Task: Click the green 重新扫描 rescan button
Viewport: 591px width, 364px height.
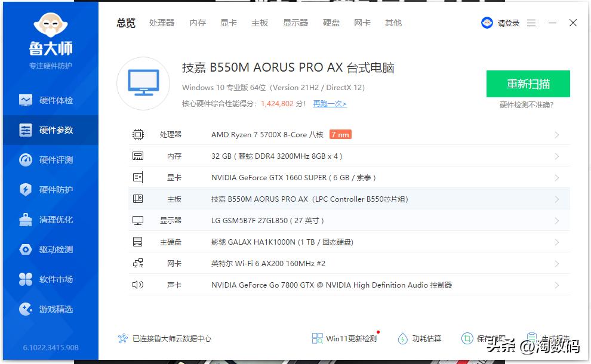Action: (528, 84)
